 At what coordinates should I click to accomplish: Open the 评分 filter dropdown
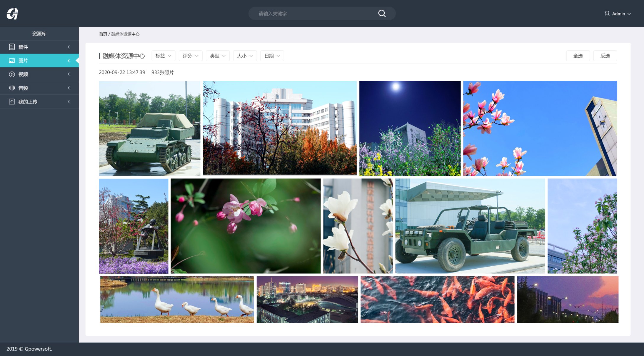190,56
